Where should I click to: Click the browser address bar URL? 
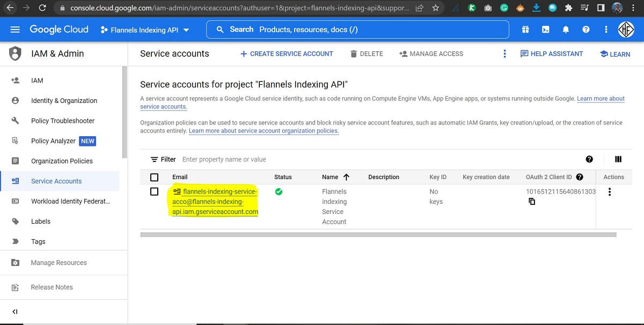pos(240,8)
